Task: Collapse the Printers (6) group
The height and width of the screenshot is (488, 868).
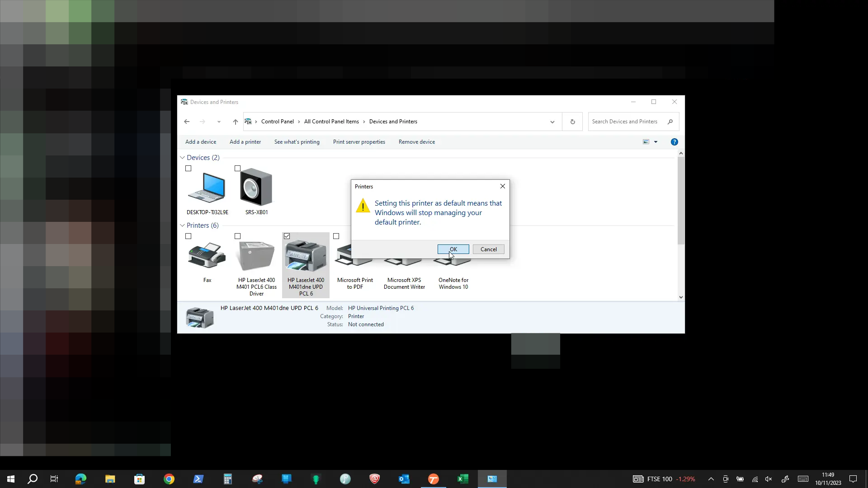Action: tap(182, 225)
